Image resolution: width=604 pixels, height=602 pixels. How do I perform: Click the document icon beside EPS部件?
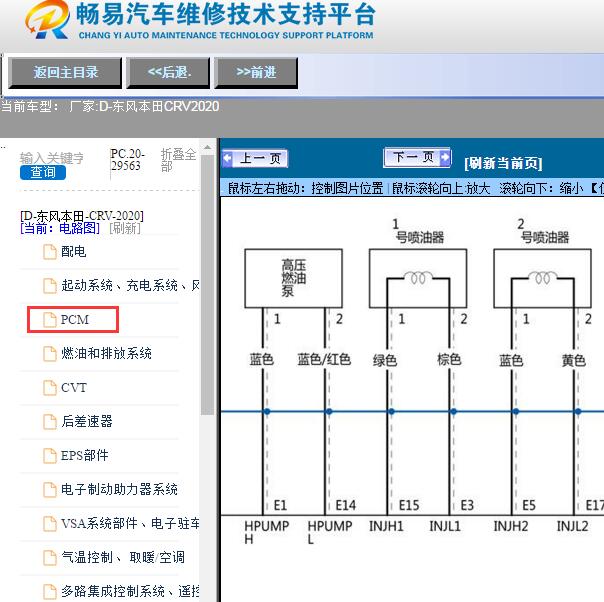(x=50, y=456)
